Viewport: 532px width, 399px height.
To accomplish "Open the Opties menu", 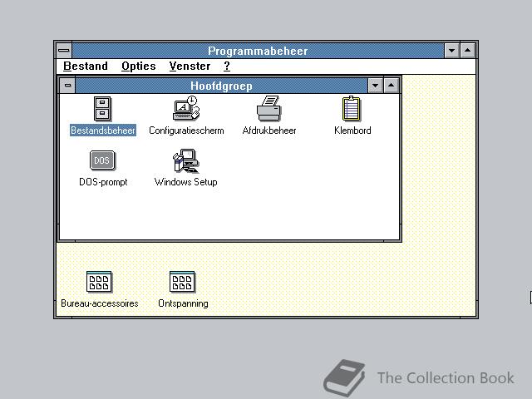I will [x=139, y=66].
